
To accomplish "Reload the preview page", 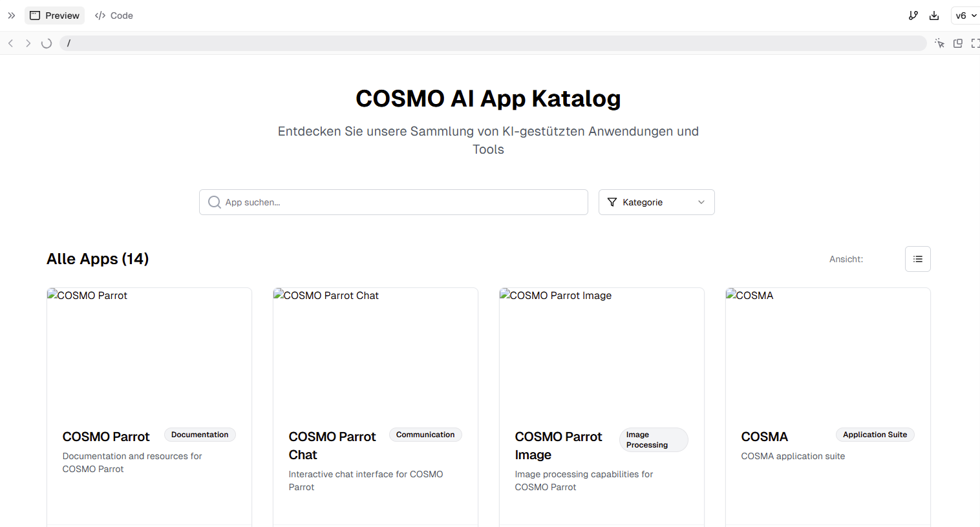I will (x=47, y=43).
